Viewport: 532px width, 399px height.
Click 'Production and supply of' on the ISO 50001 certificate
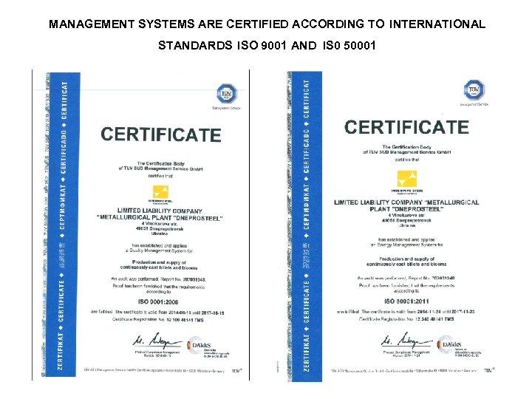pyautogui.click(x=406, y=259)
